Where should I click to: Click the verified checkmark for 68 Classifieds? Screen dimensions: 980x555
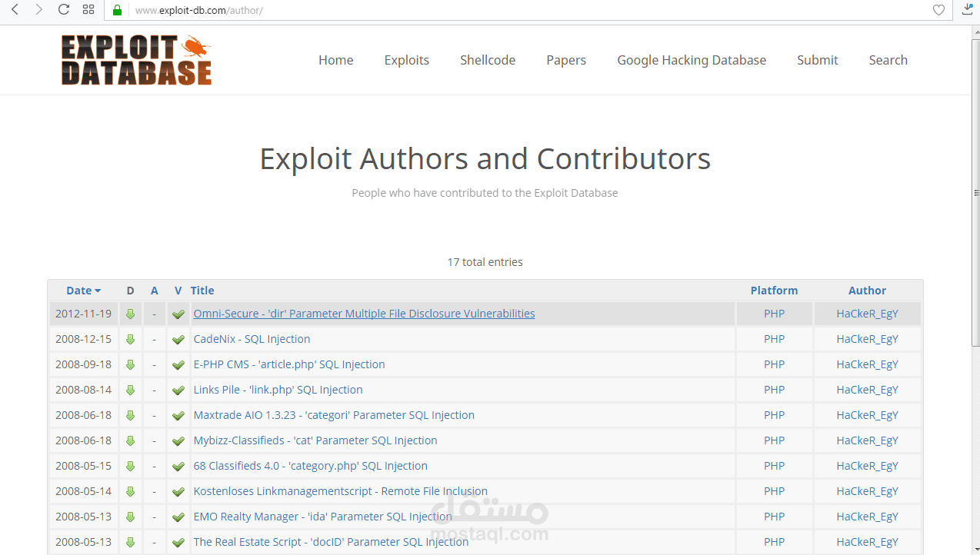(x=178, y=466)
